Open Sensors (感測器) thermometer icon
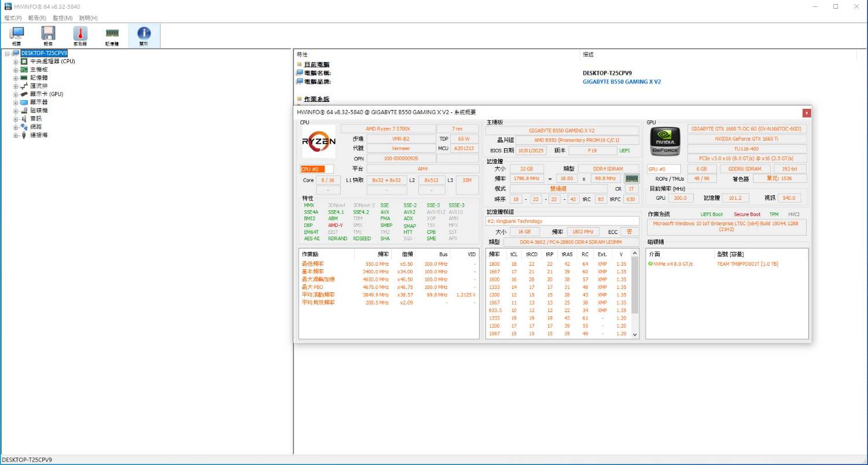868x465 pixels. [80, 35]
